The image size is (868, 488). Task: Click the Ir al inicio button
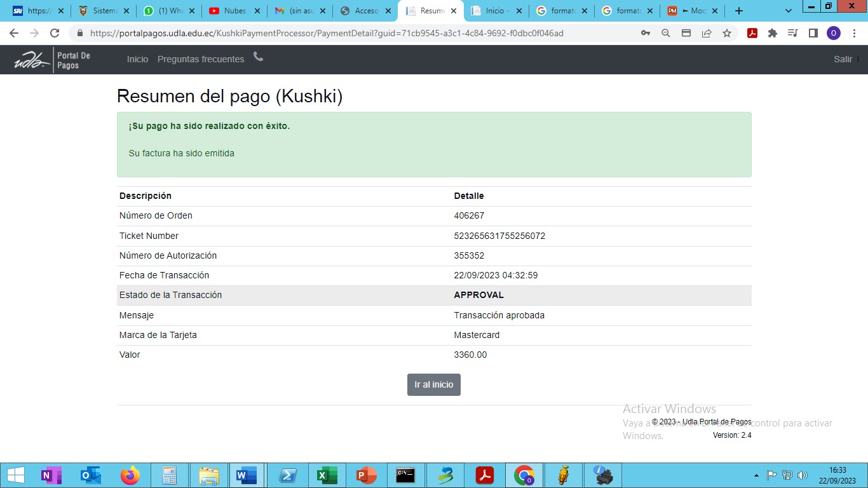point(434,384)
